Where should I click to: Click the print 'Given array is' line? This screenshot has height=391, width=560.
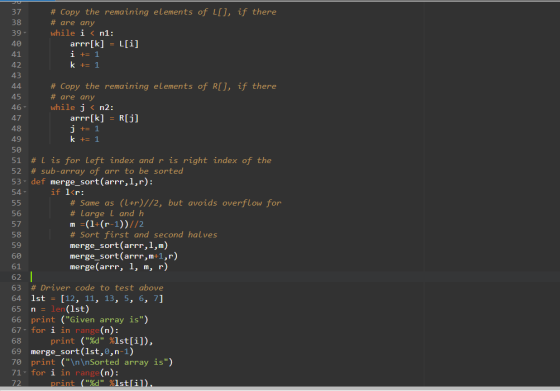tap(89, 320)
